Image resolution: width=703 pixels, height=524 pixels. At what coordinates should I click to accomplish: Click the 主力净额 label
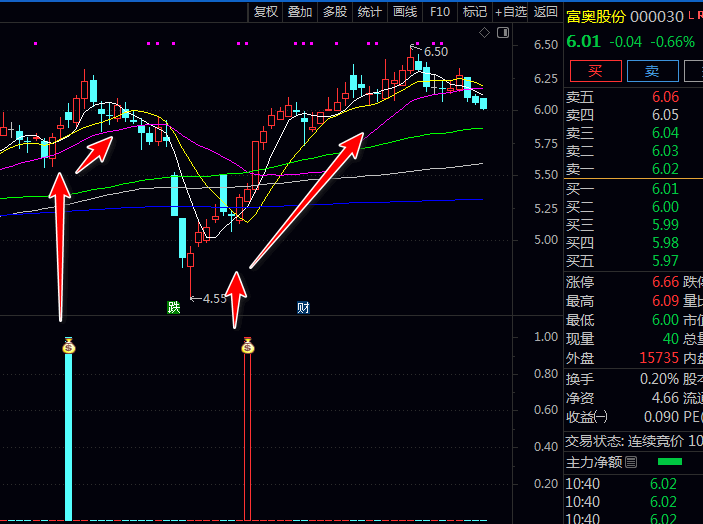click(594, 462)
